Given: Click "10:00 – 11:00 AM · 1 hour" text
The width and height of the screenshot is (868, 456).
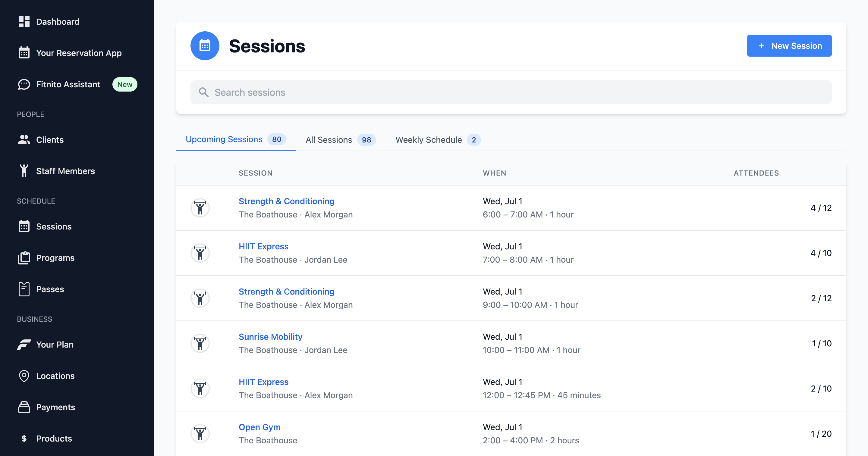Looking at the screenshot, I should pos(531,350).
